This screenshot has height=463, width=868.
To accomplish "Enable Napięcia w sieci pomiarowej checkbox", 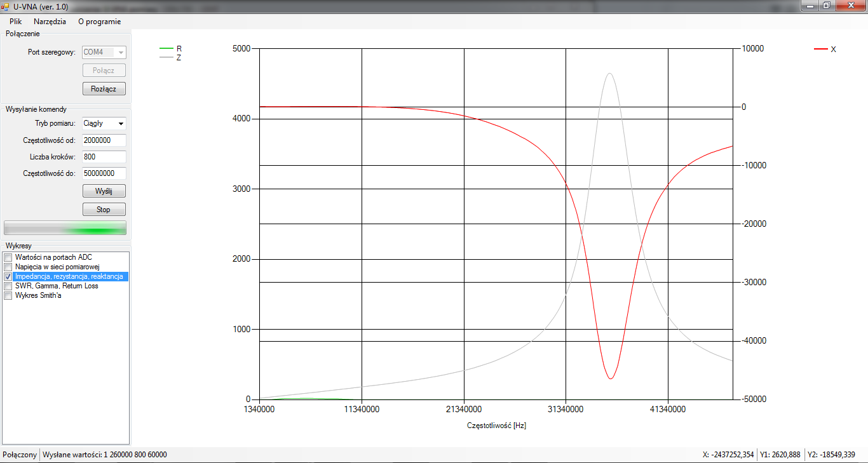I will click(8, 267).
